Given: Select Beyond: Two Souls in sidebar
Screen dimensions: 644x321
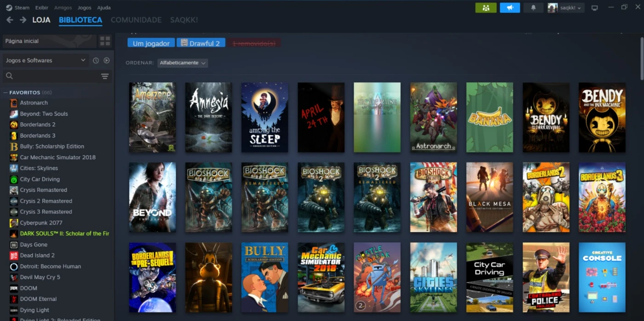Looking at the screenshot, I should coord(44,114).
